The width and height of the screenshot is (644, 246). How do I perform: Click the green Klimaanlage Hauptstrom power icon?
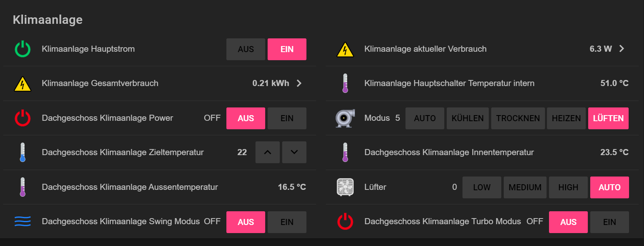click(x=23, y=49)
